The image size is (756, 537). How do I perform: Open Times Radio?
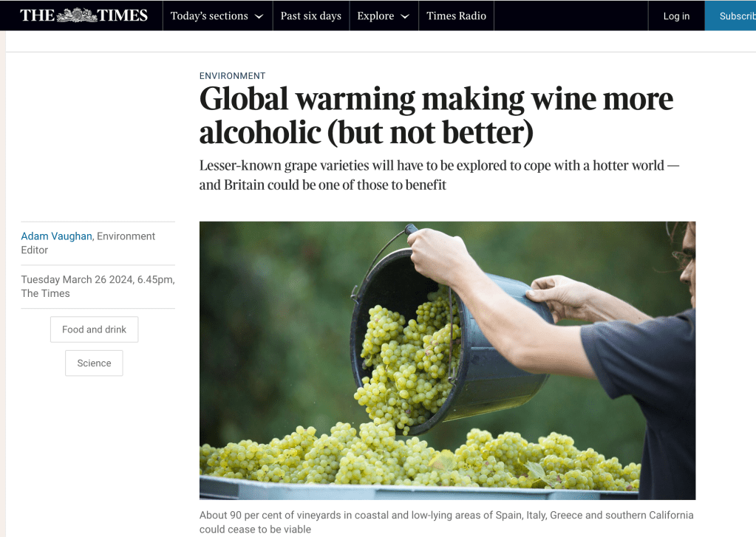pos(456,16)
